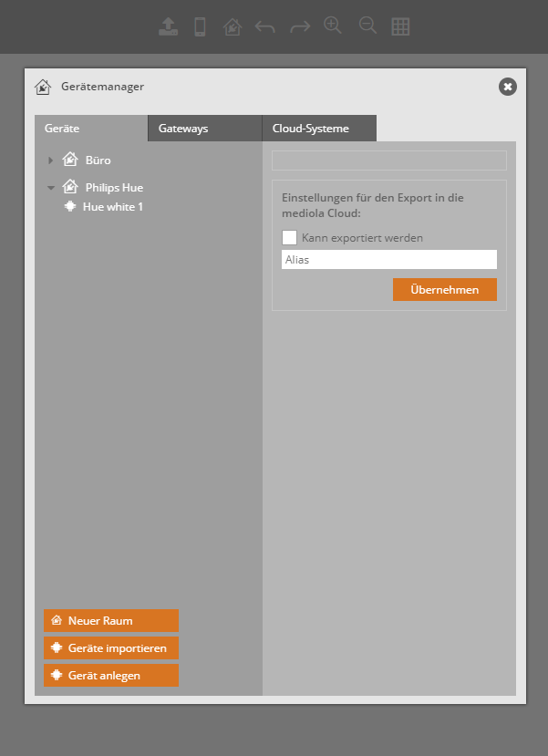The height and width of the screenshot is (756, 548).
Task: Open device manager house icon in toolbar
Action: tap(233, 26)
